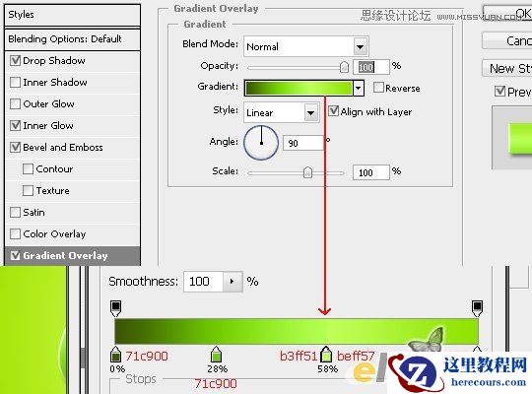The image size is (532, 394).
Task: Toggle the Drop Shadow checkbox
Action: click(x=15, y=61)
